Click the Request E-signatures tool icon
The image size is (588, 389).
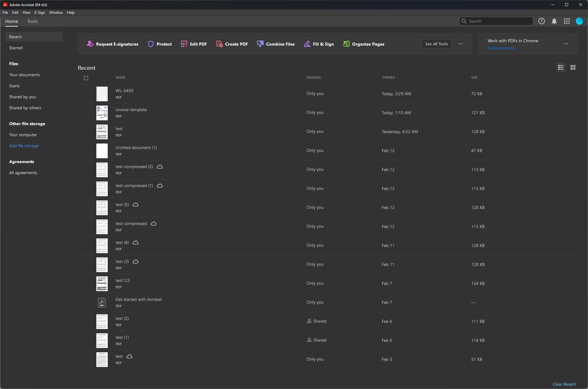(90, 44)
